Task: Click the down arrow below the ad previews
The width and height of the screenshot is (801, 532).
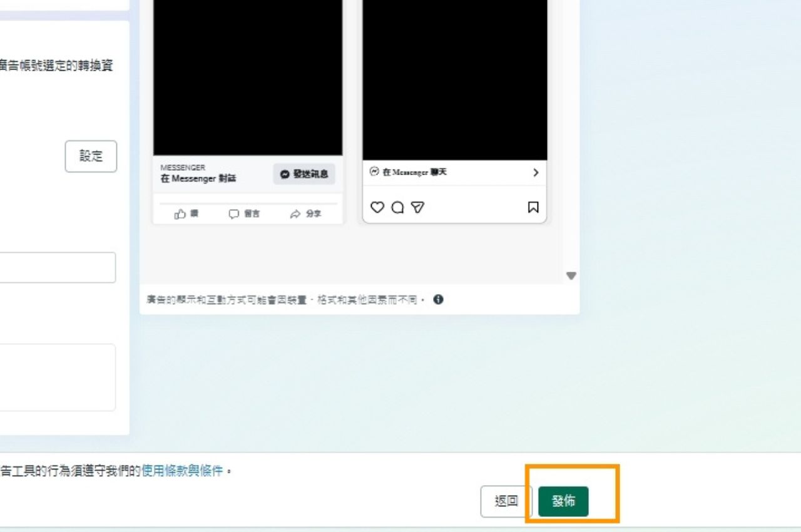Action: (571, 275)
